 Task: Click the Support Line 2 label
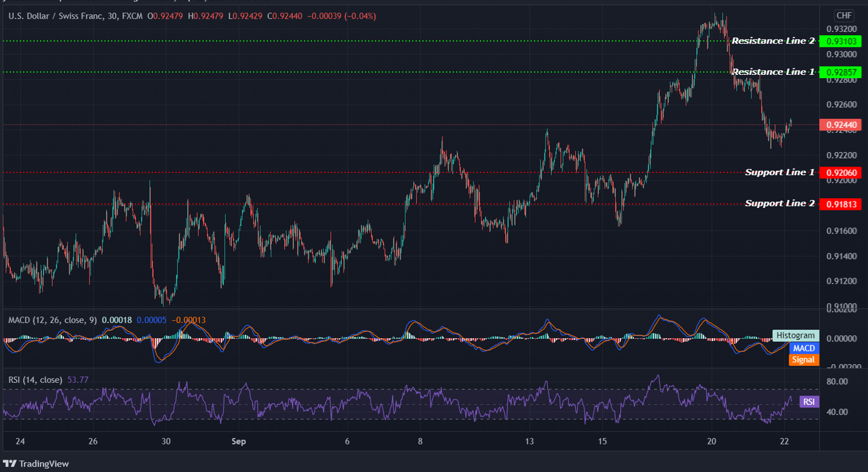tap(779, 203)
